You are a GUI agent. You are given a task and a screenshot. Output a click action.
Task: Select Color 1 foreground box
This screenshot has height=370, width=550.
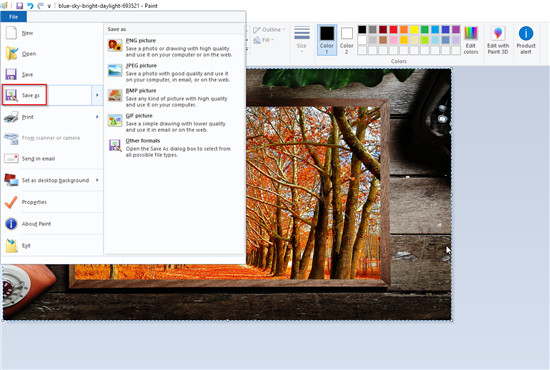327,40
